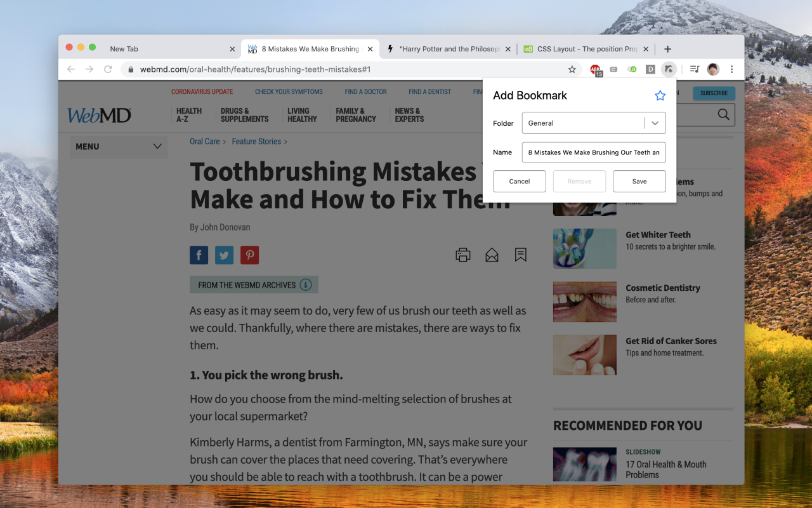Bookmark page with omnibox star icon
Viewport: 812px width, 508px height.
point(572,69)
